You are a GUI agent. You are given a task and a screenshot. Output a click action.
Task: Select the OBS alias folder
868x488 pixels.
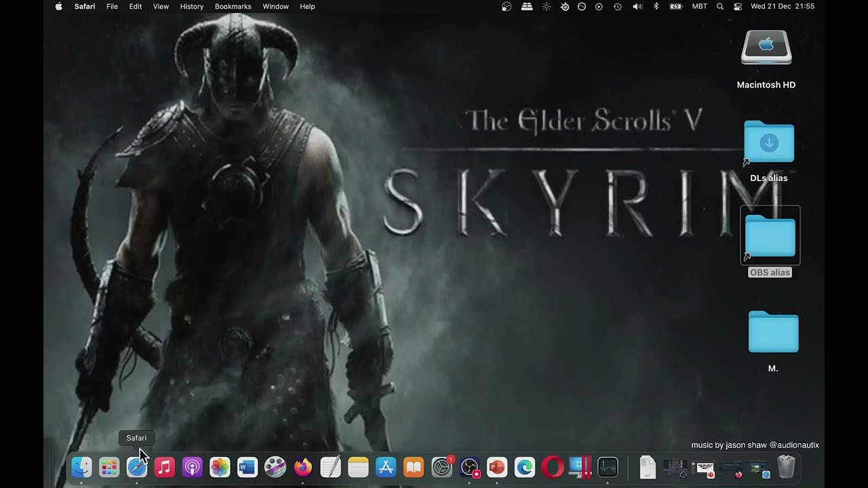(x=770, y=235)
